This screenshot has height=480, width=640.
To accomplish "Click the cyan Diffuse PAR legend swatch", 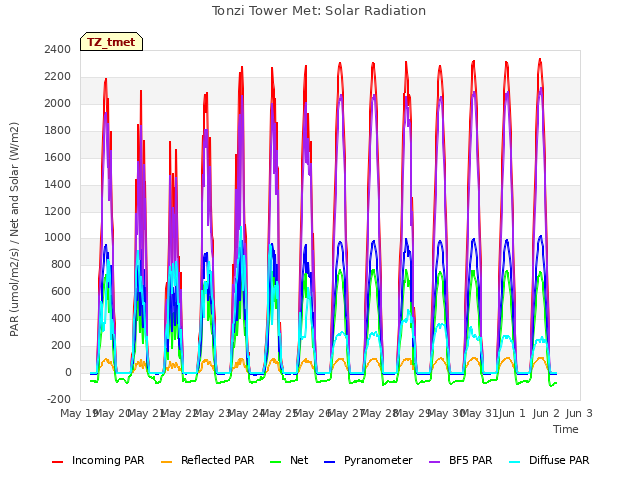I will pos(515,462).
